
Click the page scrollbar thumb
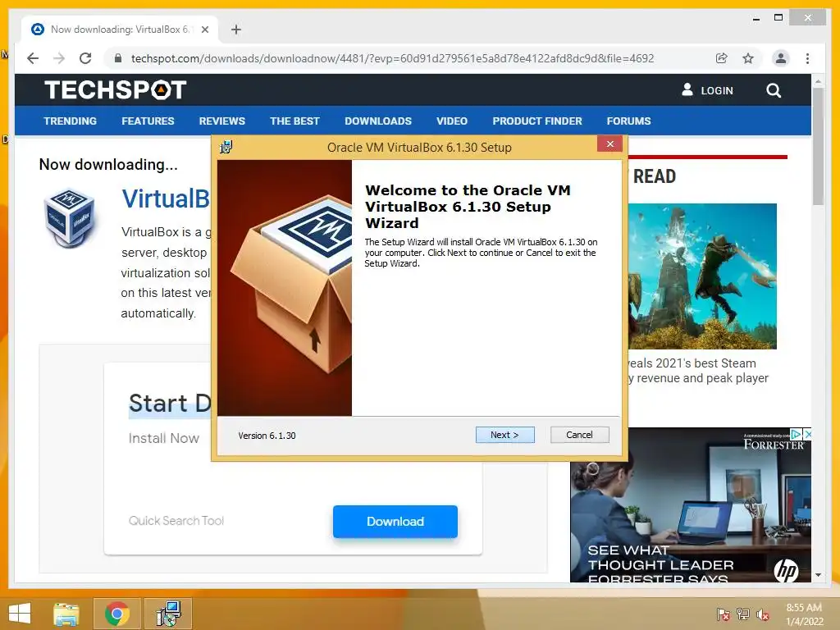click(x=818, y=146)
